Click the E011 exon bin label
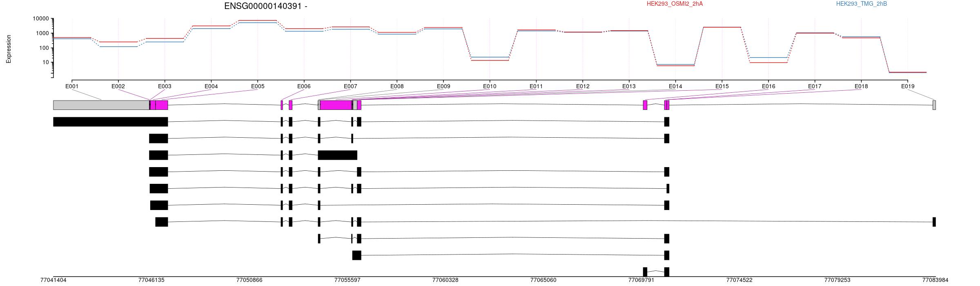Screen dimensions: 980x286 (536, 86)
